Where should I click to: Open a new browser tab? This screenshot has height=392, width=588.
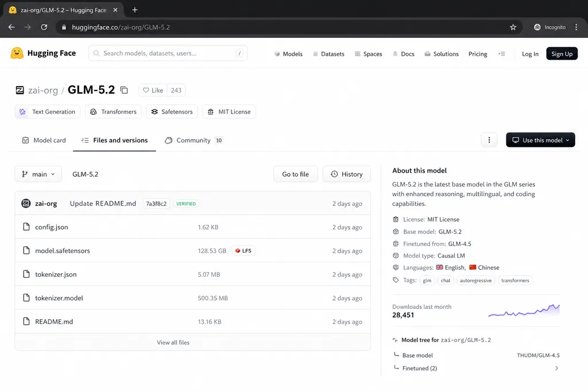tap(135, 10)
